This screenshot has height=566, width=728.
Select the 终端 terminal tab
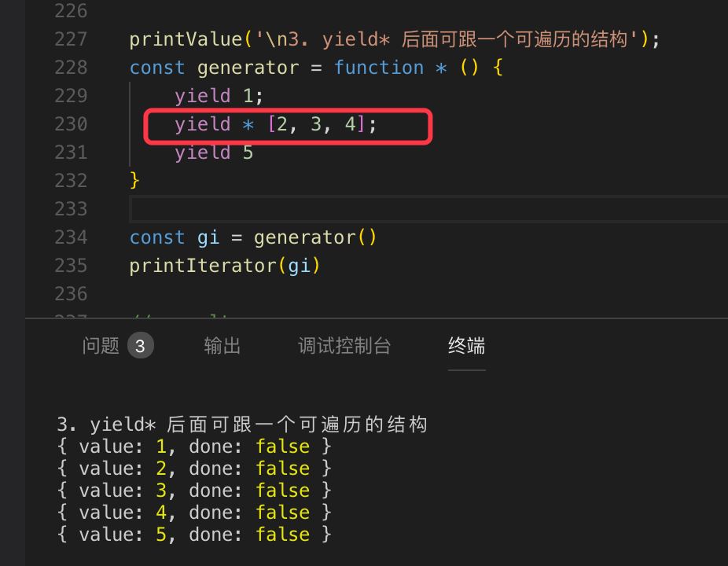466,346
